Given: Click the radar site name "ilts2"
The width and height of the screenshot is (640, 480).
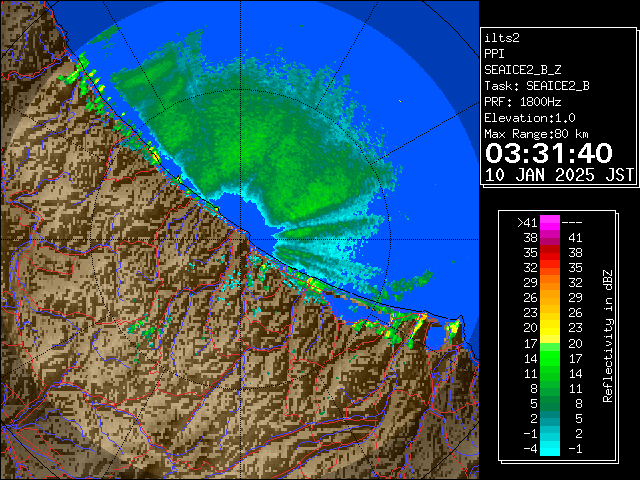Looking at the screenshot, I should click(502, 38).
